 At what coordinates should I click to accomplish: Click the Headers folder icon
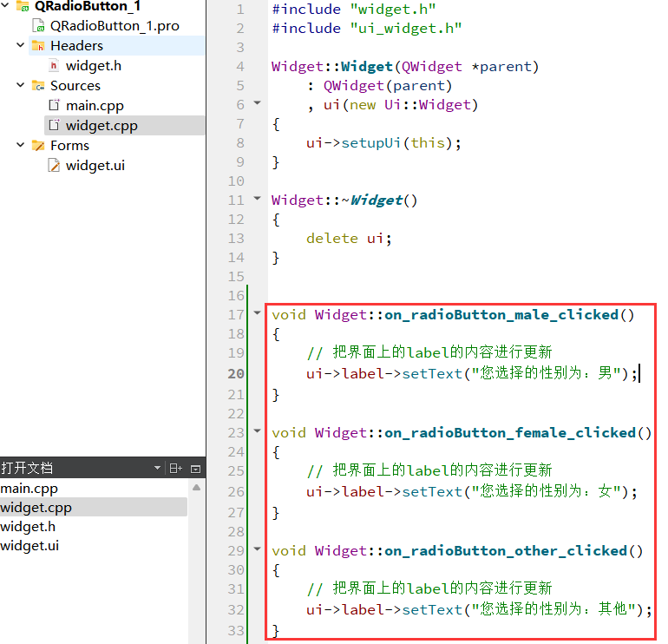pyautogui.click(x=38, y=46)
